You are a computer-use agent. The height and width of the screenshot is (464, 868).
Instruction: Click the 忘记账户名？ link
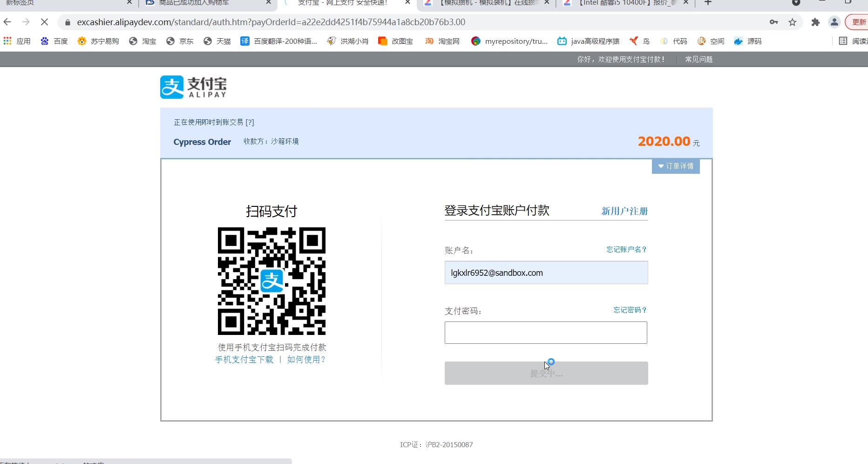point(626,249)
